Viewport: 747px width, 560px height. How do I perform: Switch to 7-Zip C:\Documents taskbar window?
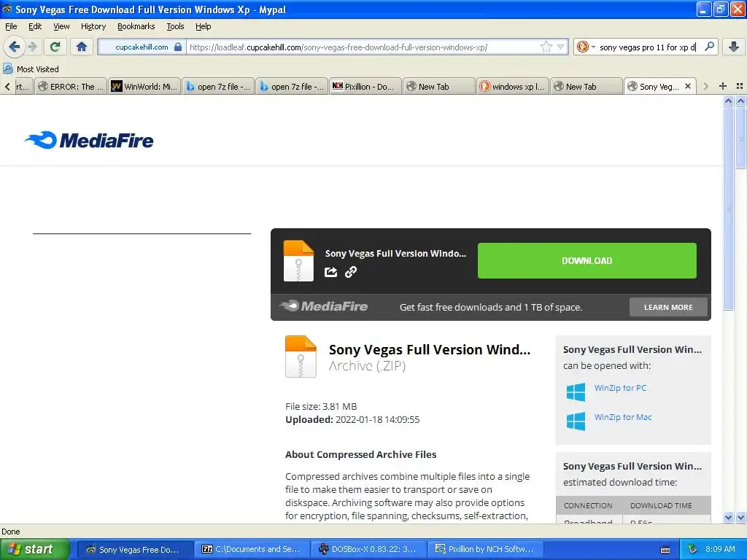[252, 549]
